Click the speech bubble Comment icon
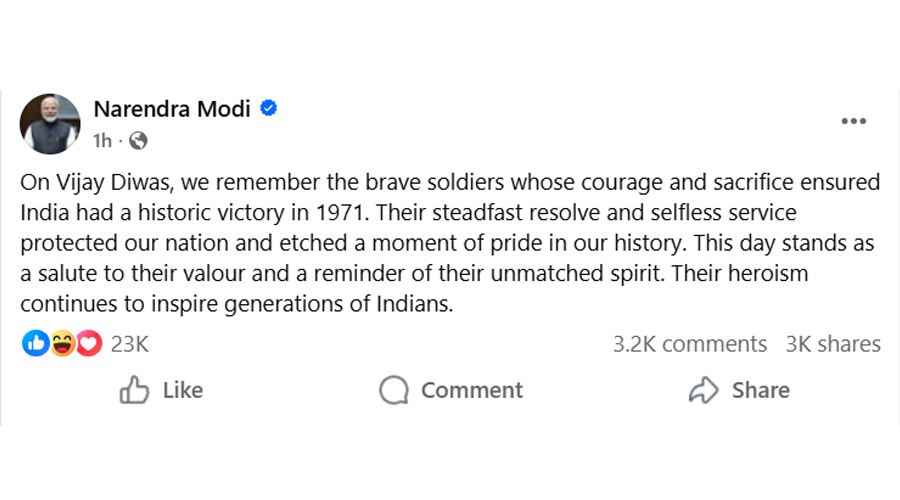The height and width of the screenshot is (500, 900). (x=394, y=390)
